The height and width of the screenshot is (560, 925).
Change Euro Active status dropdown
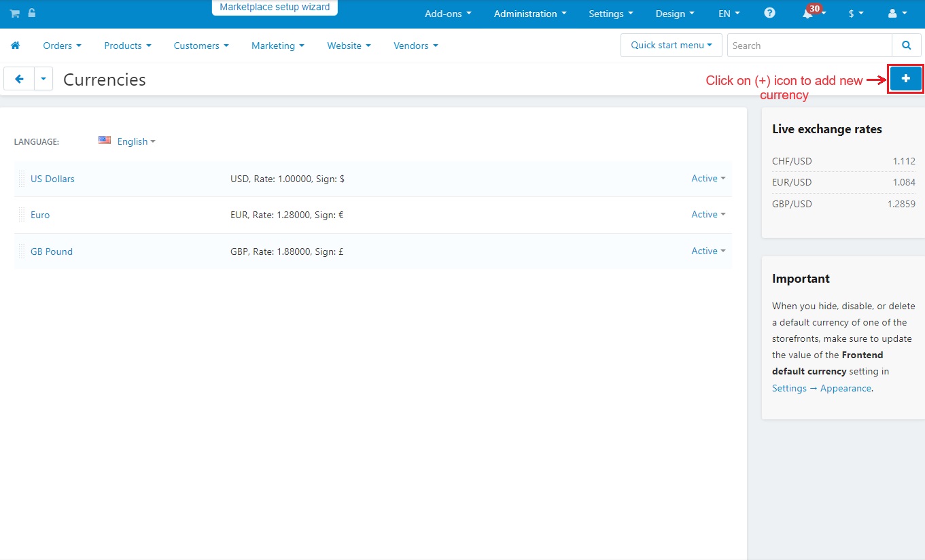708,214
